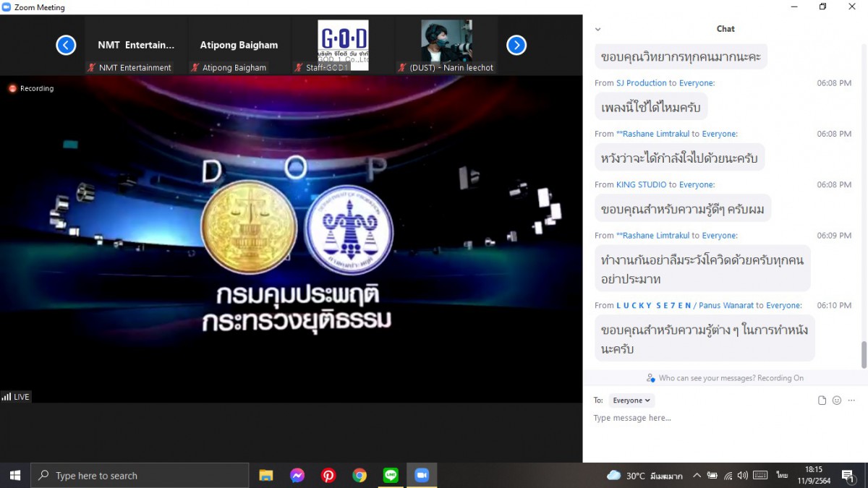Click message about โควิด from Rashane

click(702, 268)
